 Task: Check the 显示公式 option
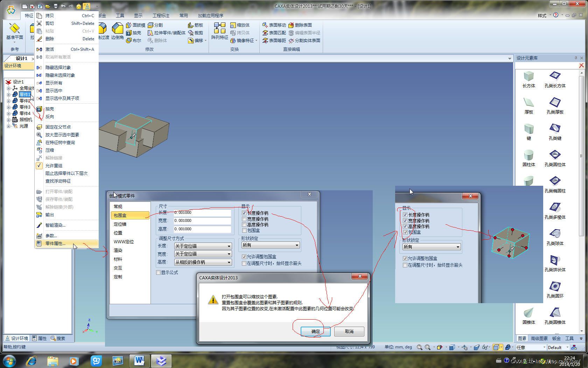coord(158,273)
